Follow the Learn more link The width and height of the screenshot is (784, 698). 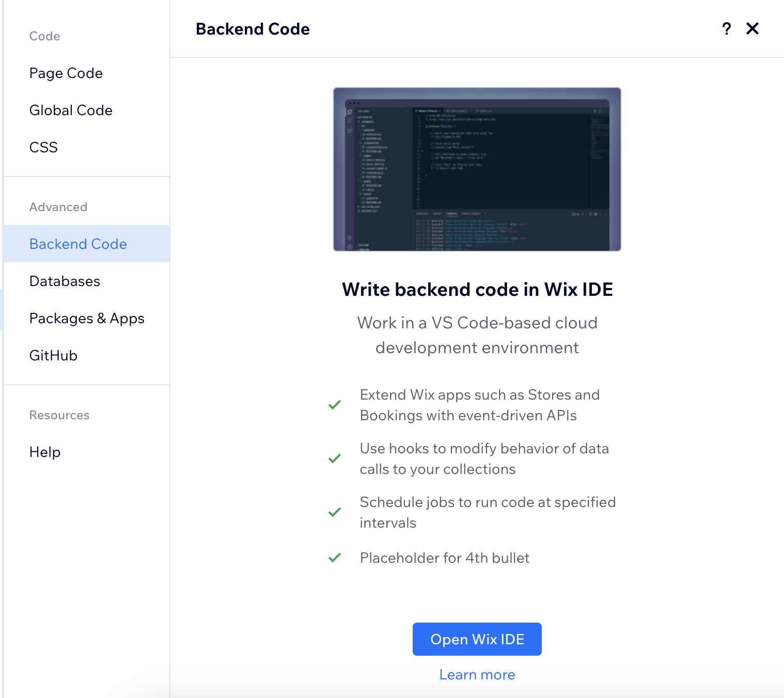(x=477, y=675)
